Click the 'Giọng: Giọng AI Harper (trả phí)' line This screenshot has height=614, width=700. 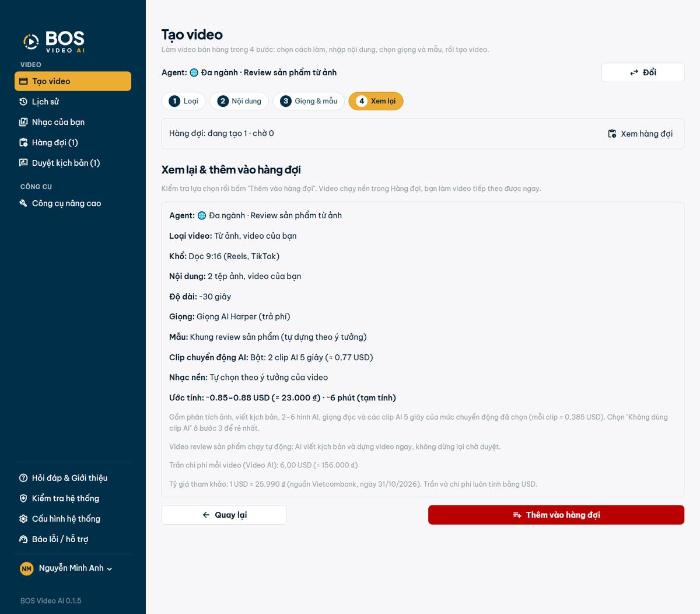pyautogui.click(x=230, y=317)
